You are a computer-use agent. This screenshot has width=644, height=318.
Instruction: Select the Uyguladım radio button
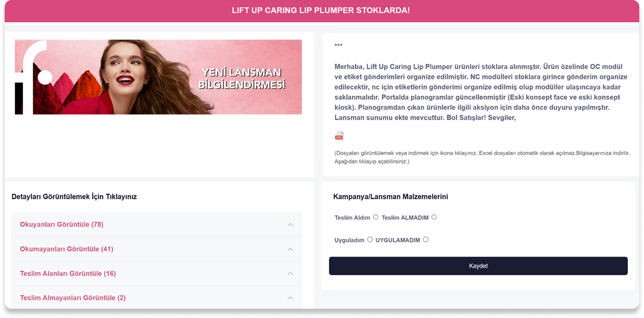[370, 240]
